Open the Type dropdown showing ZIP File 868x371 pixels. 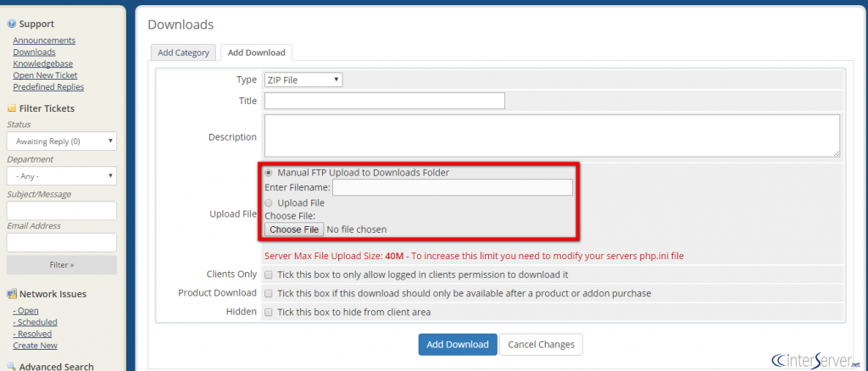(303, 80)
